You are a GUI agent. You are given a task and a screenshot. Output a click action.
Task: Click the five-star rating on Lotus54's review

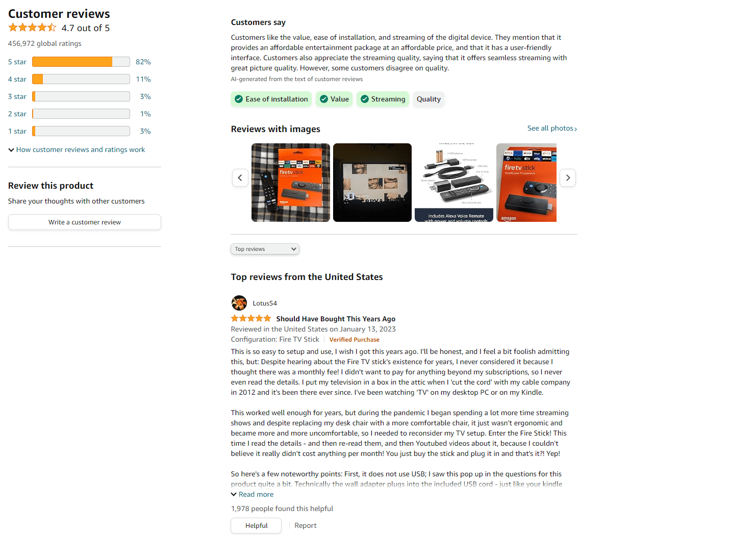click(251, 318)
